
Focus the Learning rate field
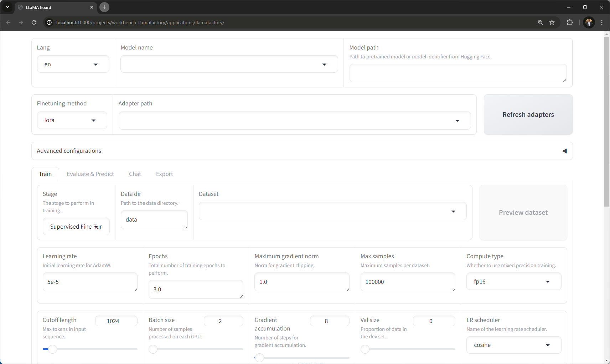(x=90, y=282)
